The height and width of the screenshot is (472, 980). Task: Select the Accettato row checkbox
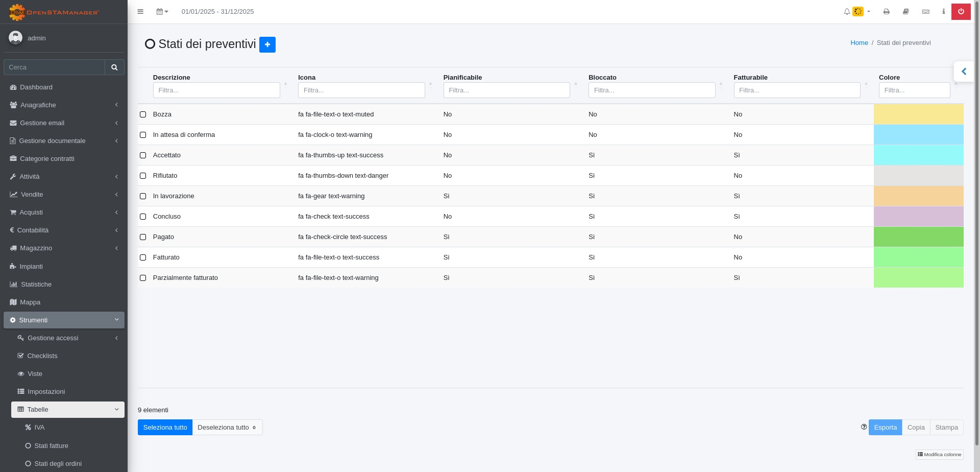click(x=143, y=155)
